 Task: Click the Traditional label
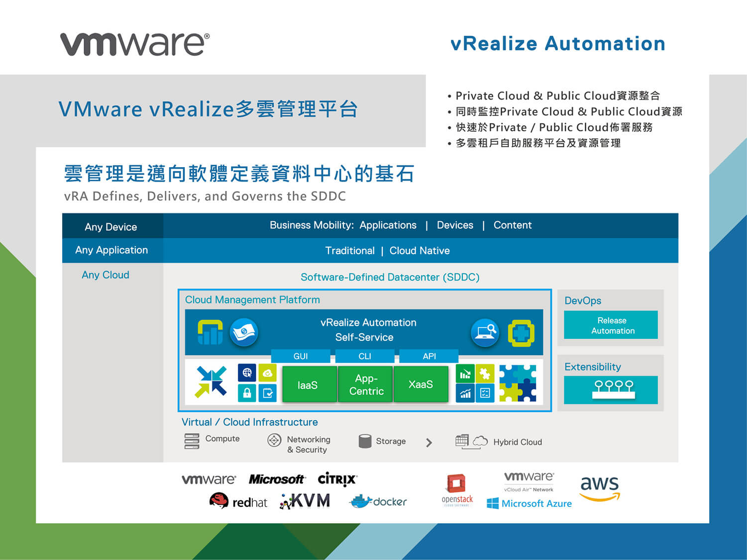(350, 251)
